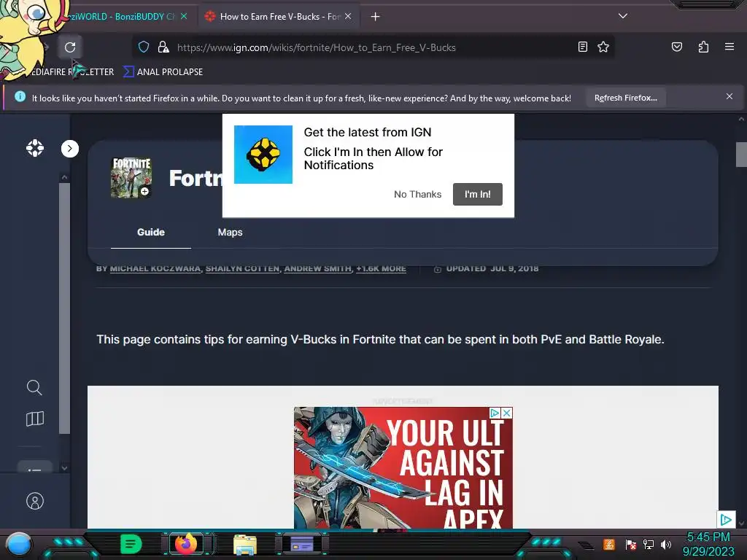Click the bottom-right AdChoices arrow icon
Screen dimensions: 747x560
point(726,519)
